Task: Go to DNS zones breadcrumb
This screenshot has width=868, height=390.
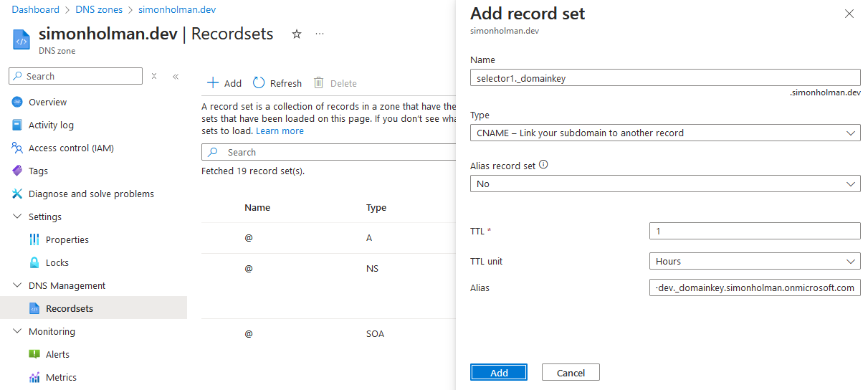Action: 99,9
